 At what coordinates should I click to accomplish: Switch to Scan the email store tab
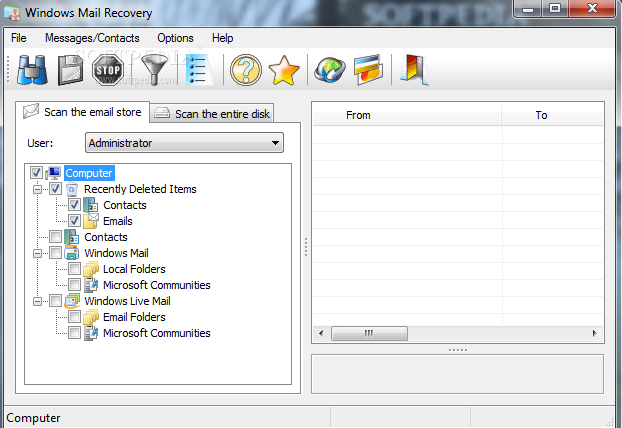(83, 112)
